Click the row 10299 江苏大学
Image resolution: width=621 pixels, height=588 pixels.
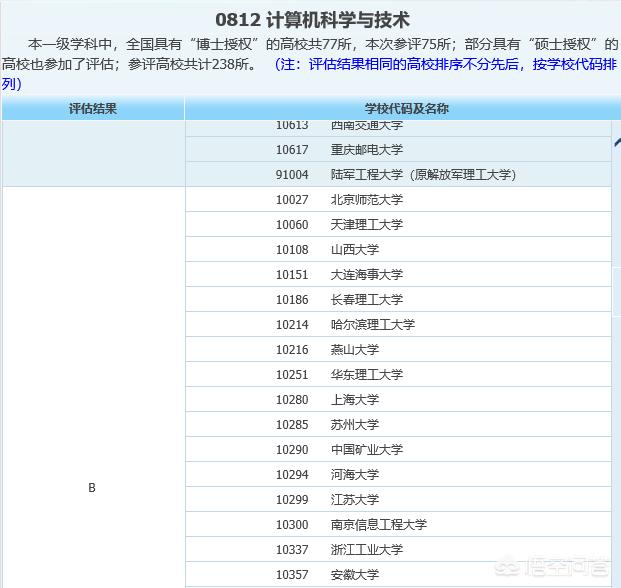click(398, 499)
